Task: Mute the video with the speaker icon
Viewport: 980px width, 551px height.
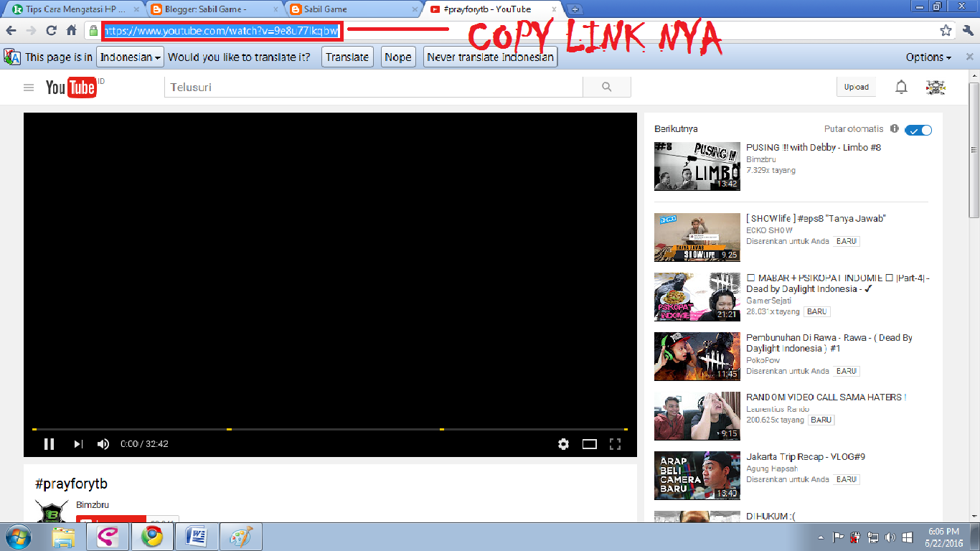Action: [x=103, y=444]
